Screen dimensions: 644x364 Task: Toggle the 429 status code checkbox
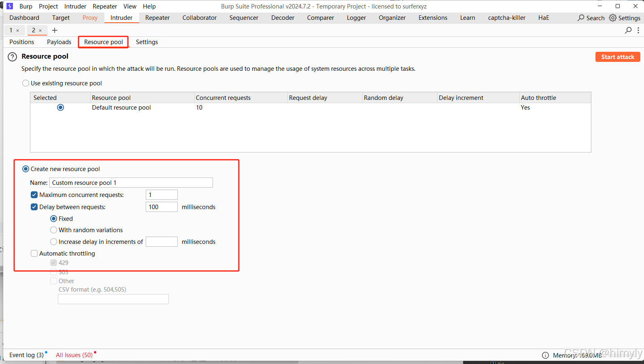[x=53, y=262]
